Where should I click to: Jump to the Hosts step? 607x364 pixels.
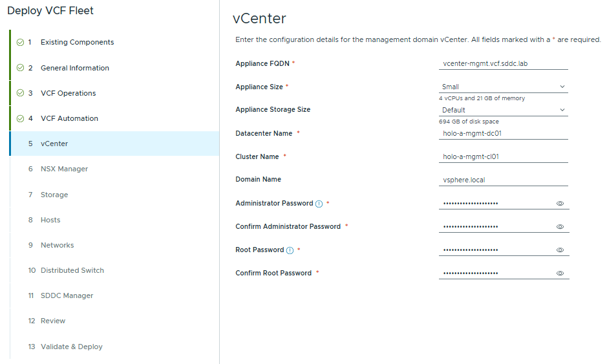pos(50,220)
